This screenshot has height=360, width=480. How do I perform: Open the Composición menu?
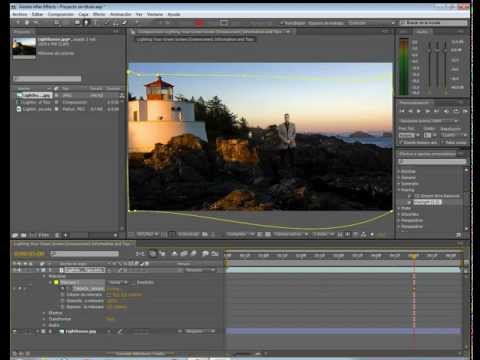(61, 14)
